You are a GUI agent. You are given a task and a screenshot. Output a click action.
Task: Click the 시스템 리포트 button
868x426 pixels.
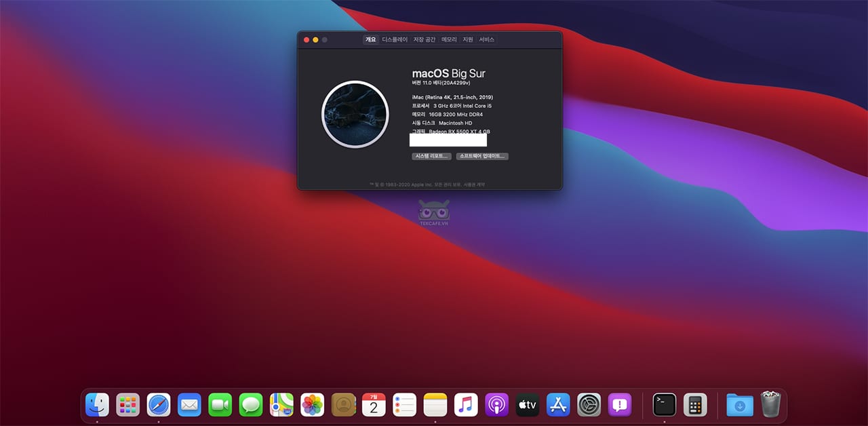[432, 156]
